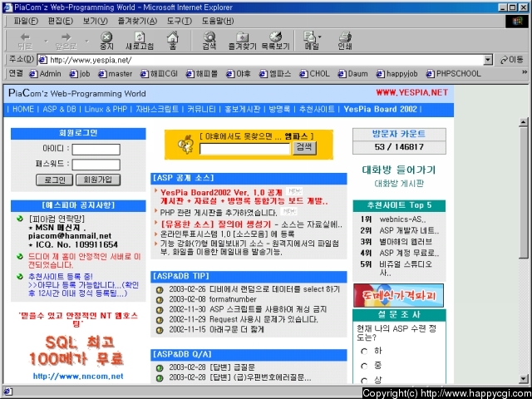
Task: Select the 중 survey radio button
Action: tap(364, 366)
